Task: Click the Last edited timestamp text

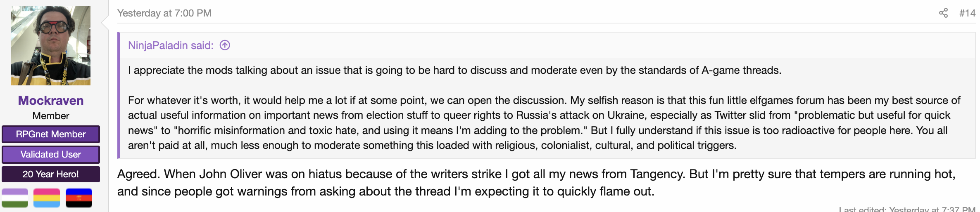Action: 907,209
